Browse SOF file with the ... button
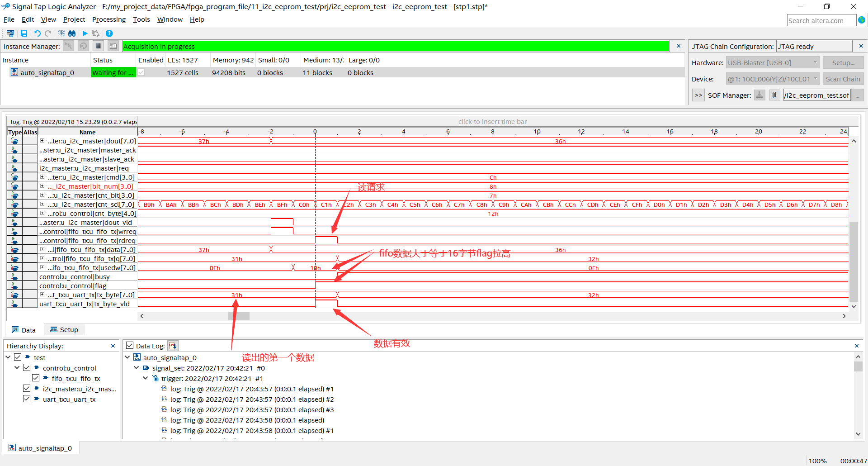The width and height of the screenshot is (868, 466). [858, 95]
